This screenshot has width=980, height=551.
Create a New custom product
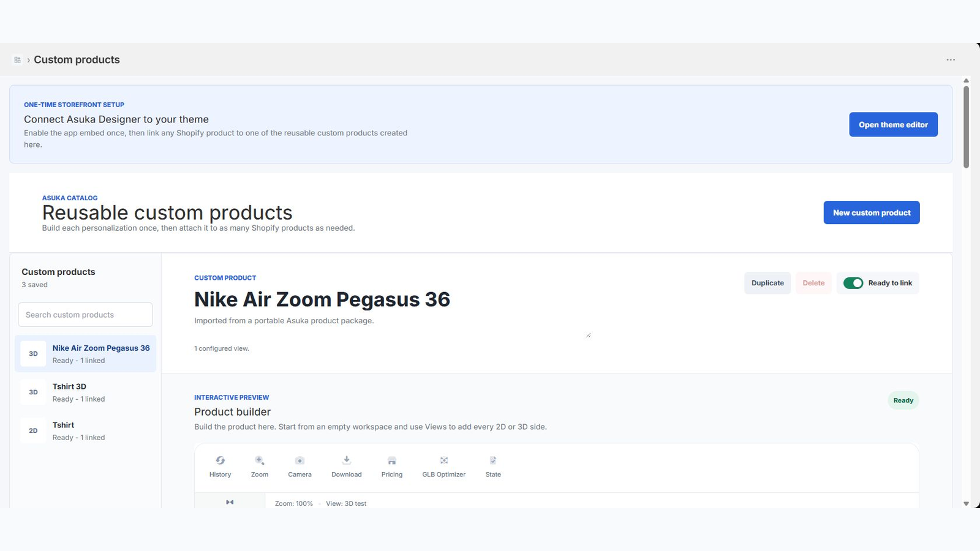872,212
